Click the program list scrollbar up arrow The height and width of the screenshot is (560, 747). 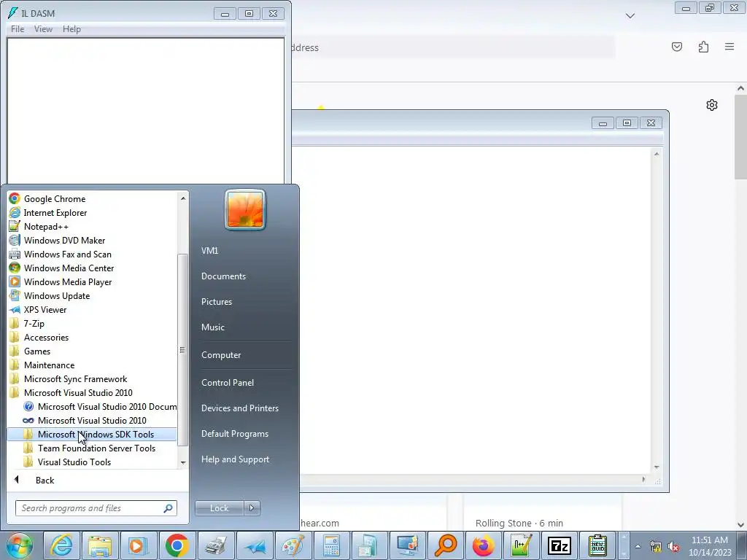[182, 198]
